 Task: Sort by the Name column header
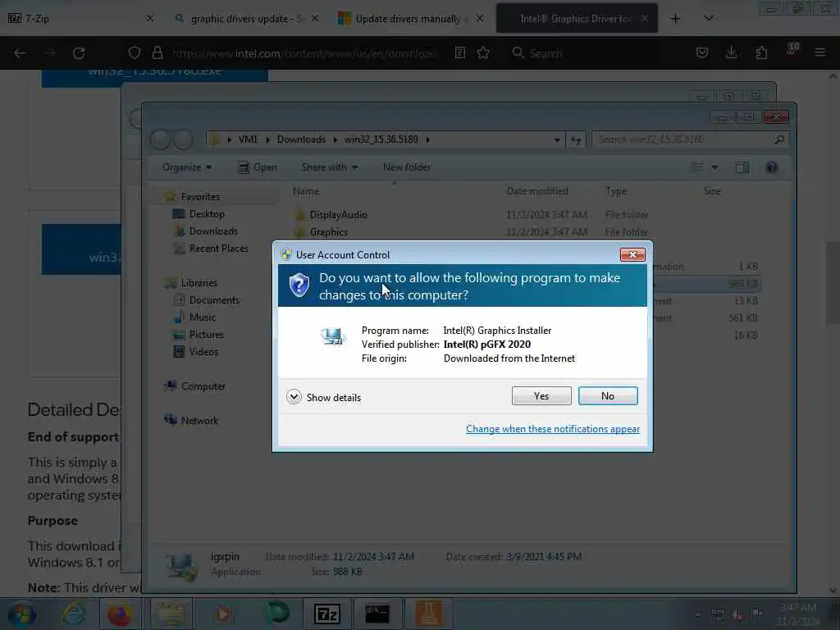306,191
